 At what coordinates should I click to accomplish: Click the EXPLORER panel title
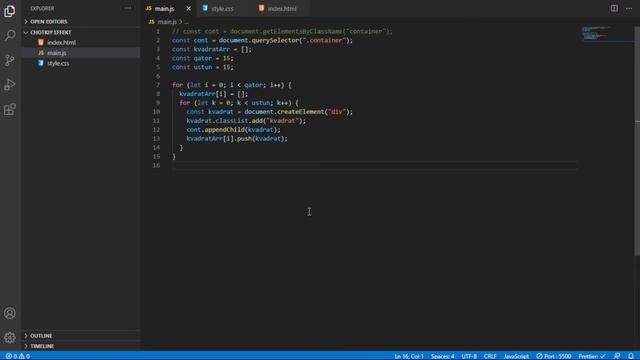click(42, 8)
